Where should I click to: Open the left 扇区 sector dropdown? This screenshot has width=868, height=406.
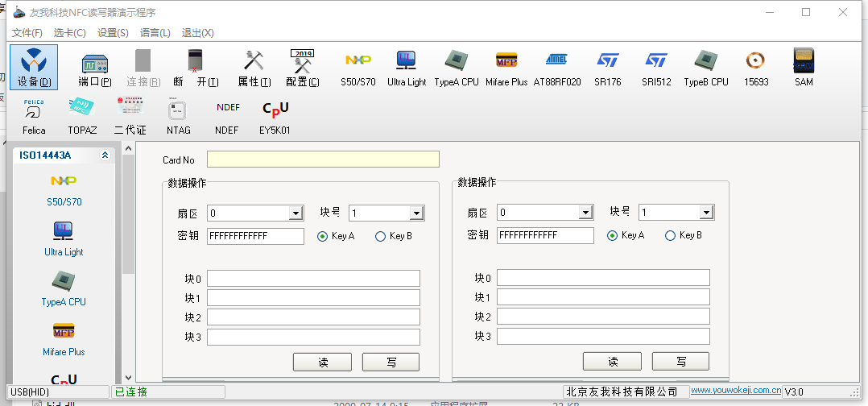tap(296, 213)
